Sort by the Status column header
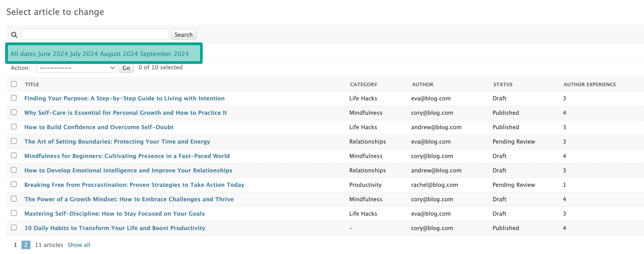This screenshot has height=254, width=644. (503, 85)
